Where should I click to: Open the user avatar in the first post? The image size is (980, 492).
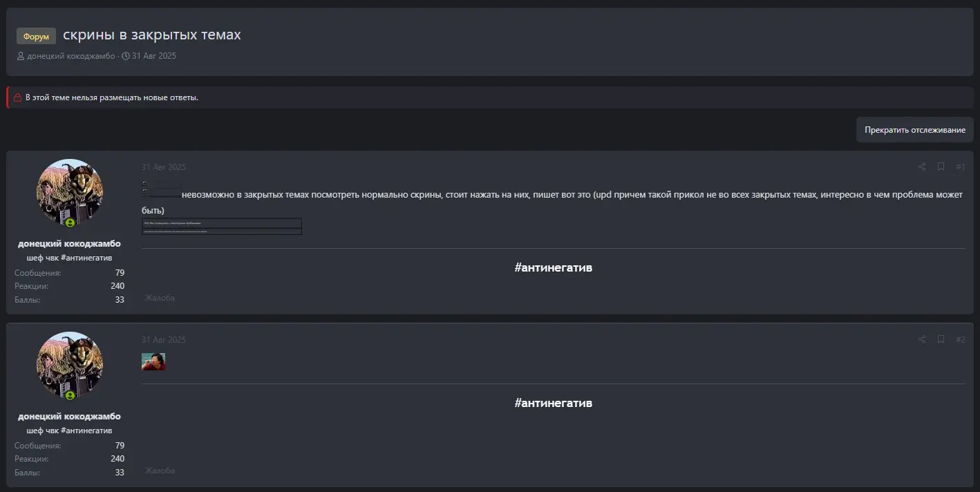click(69, 193)
